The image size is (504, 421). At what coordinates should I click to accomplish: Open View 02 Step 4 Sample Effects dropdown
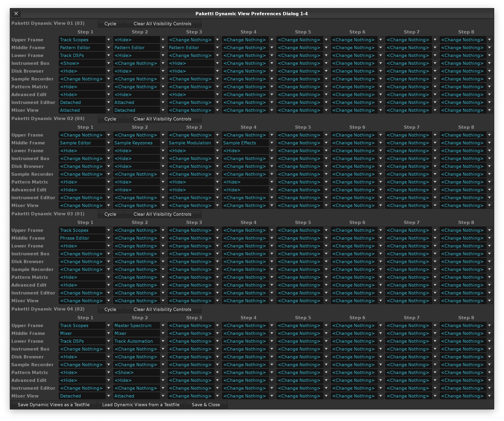(248, 143)
